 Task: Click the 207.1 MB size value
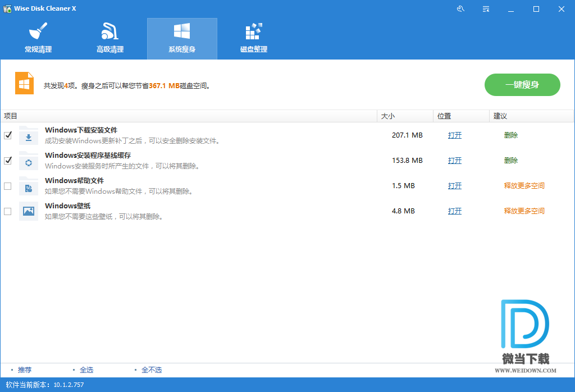tap(407, 135)
